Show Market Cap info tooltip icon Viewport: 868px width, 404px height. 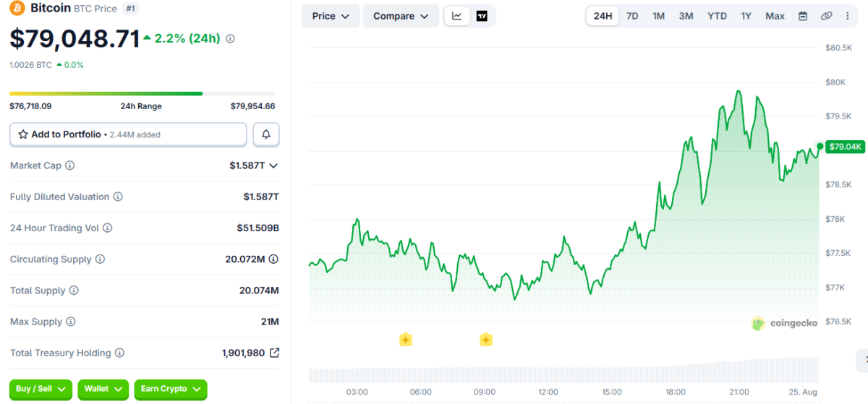pyautogui.click(x=70, y=166)
